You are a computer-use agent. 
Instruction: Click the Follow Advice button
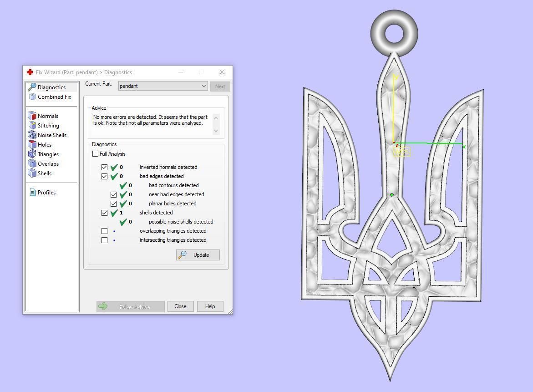pyautogui.click(x=131, y=306)
